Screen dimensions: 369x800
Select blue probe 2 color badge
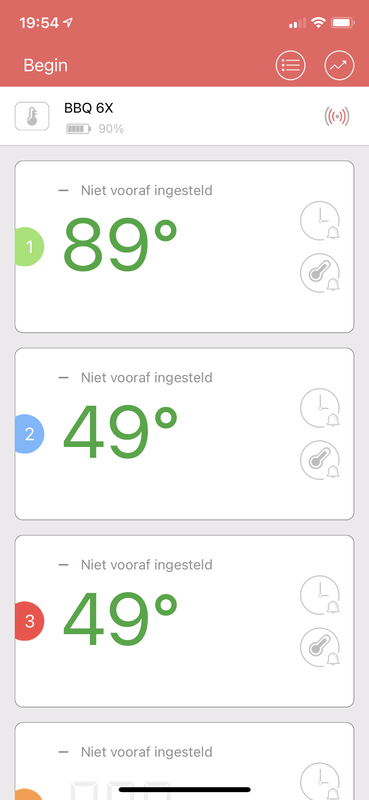[x=29, y=434]
